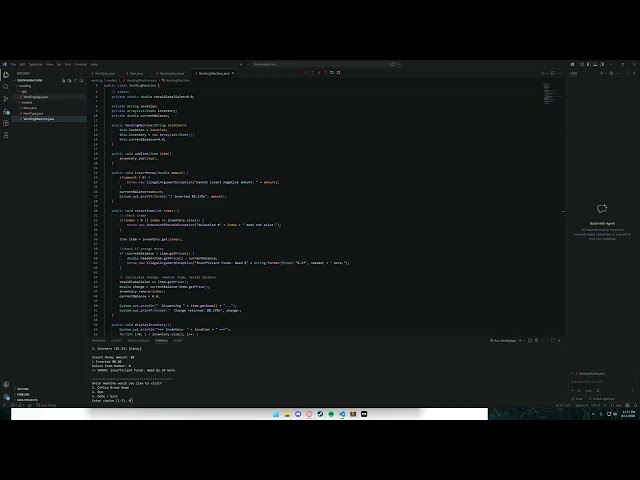Select VendingMachine.java in the Explorer tree
This screenshot has height=480, width=640.
49,119
